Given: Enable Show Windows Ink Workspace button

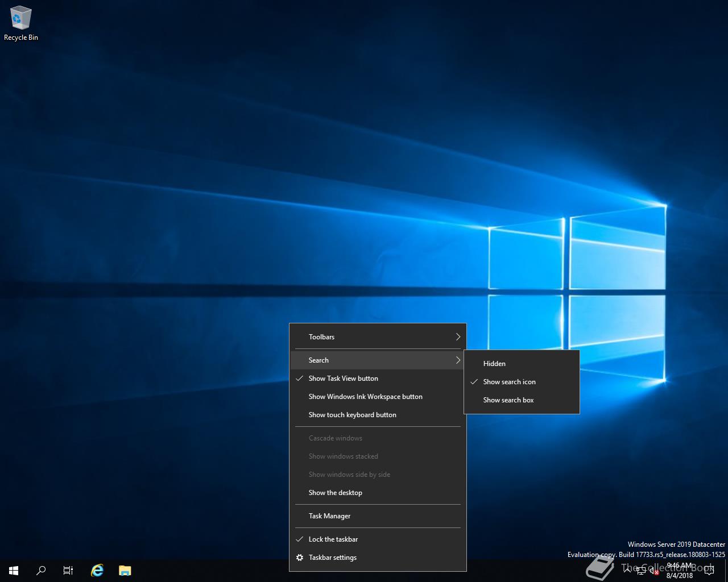Looking at the screenshot, I should click(378, 397).
